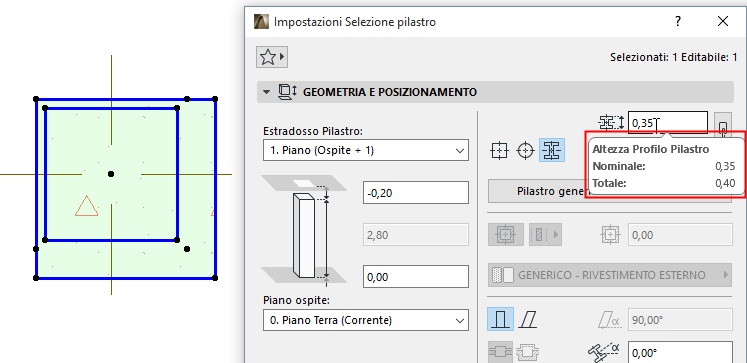This screenshot has height=363, width=747.
Task: Click 'Selezionati: 1 Editabile: 1' text
Action: click(x=674, y=58)
